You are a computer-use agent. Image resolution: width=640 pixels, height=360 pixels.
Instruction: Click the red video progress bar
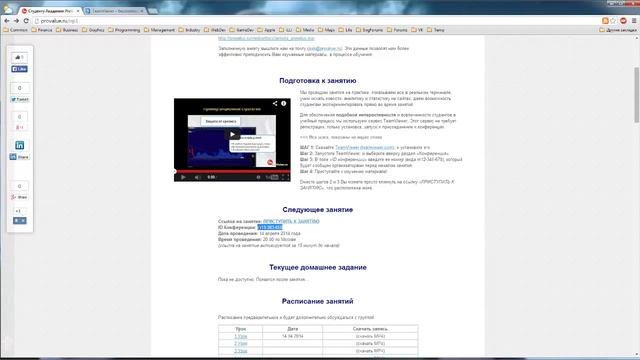tap(232, 171)
